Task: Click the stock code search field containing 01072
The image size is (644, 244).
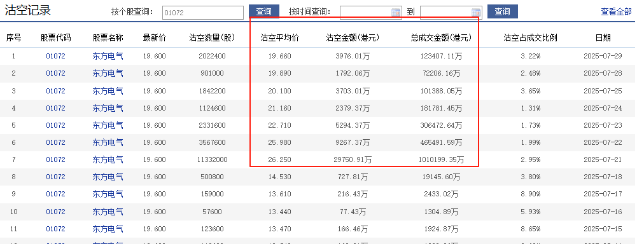Action: pos(203,12)
